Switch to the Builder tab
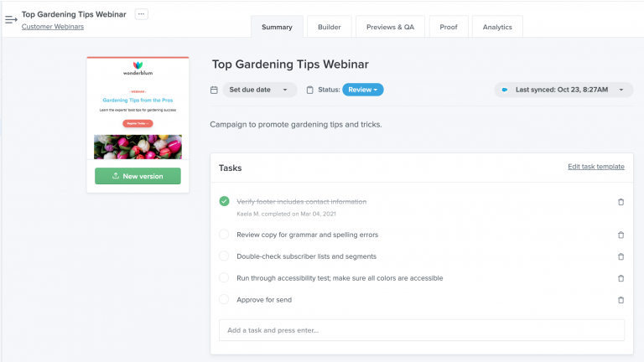 pos(330,27)
